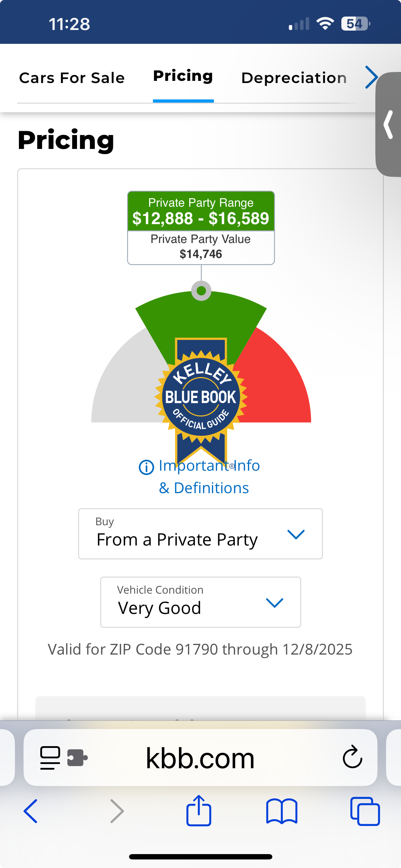401x868 pixels.
Task: Open Safari bookmarks book icon
Action: [282, 811]
